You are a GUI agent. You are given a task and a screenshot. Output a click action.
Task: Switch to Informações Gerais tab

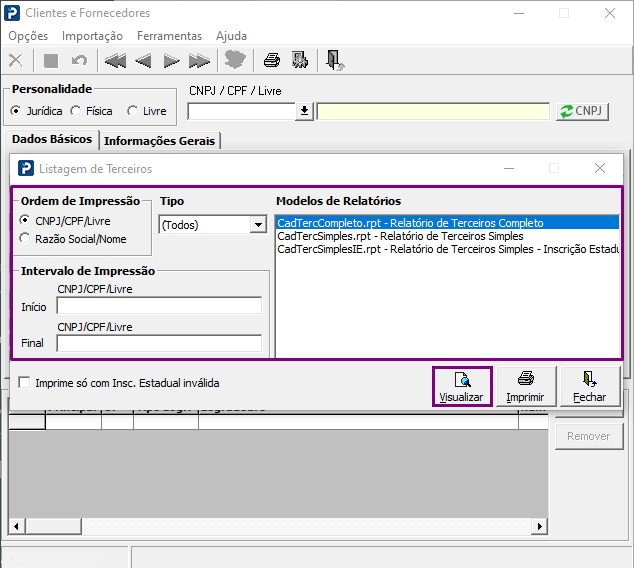tap(160, 141)
